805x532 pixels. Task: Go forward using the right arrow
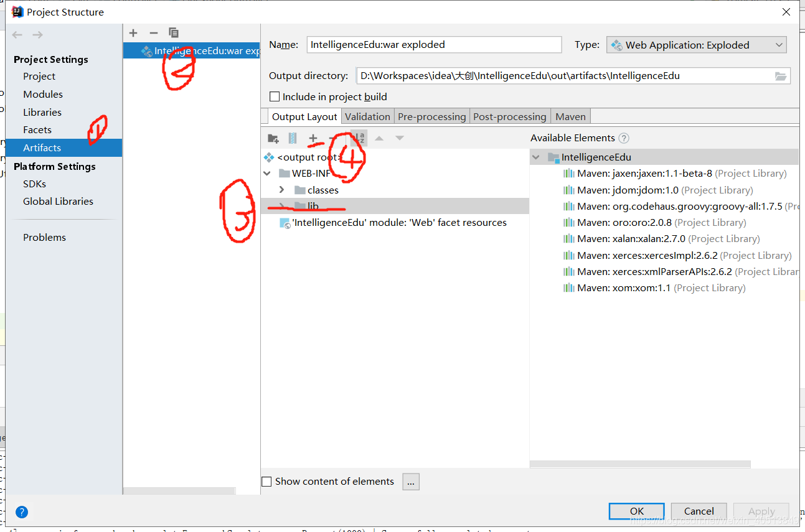[x=37, y=35]
